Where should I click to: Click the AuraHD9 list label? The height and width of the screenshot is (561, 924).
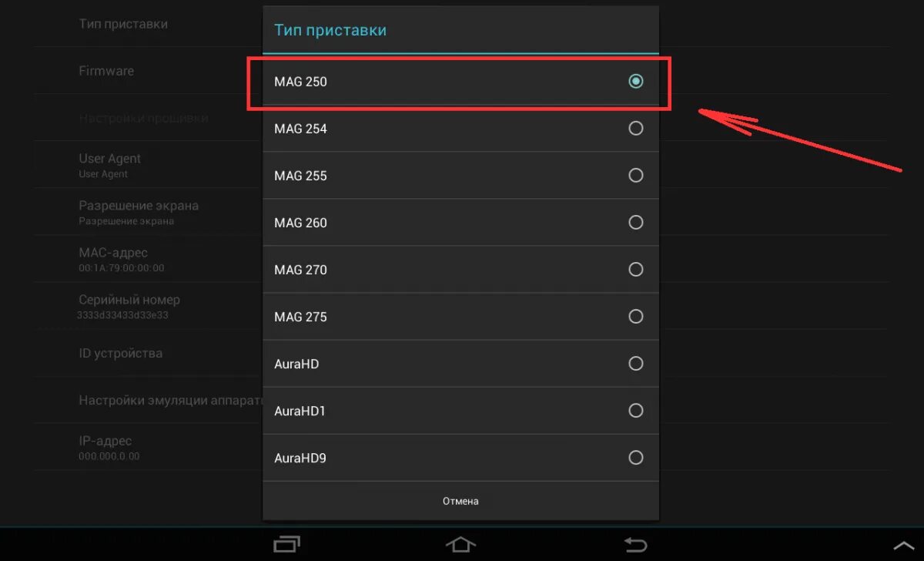tap(300, 458)
